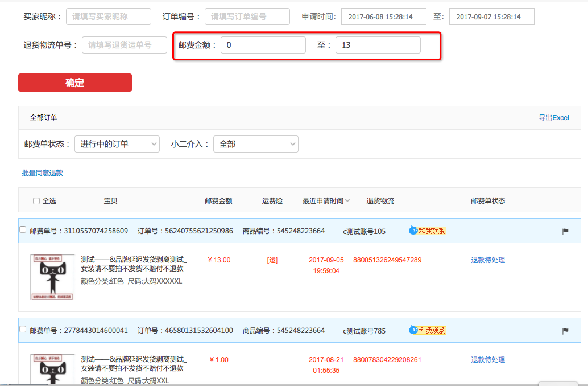The image size is (588, 386).
Task: Expand the 小二介入 dropdown
Action: click(255, 145)
